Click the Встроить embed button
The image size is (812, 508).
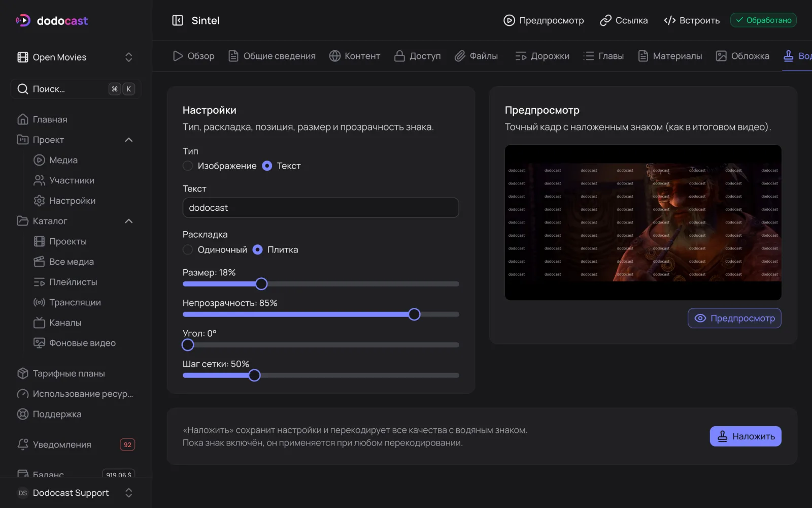coord(692,20)
